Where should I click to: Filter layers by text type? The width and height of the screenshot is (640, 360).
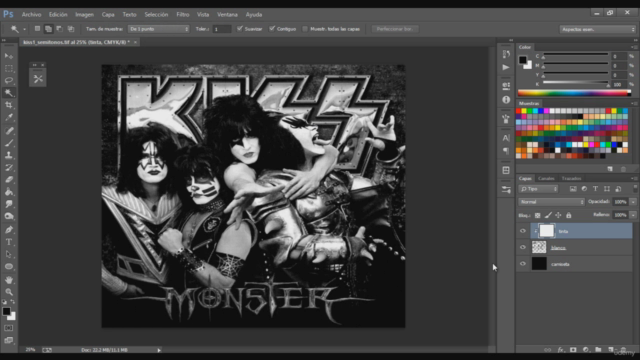tap(596, 189)
